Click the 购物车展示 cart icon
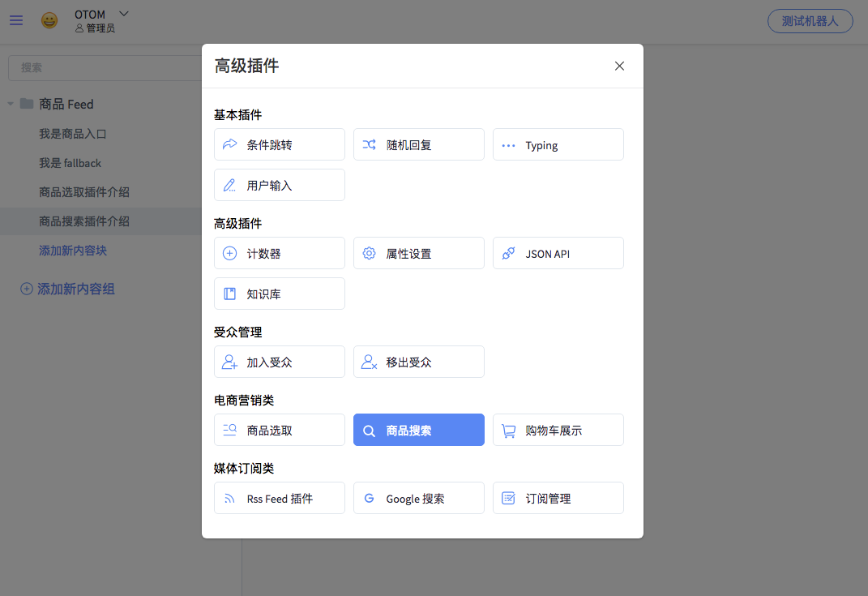The image size is (868, 596). (x=508, y=431)
